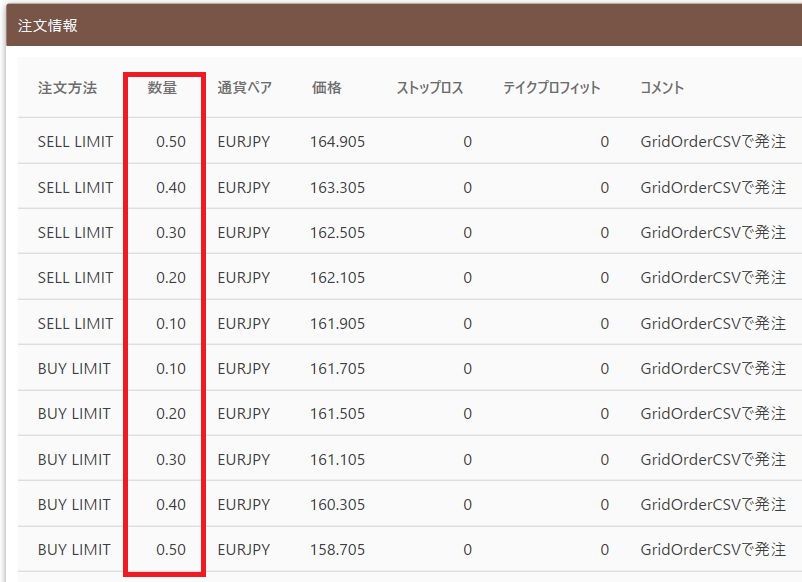Click the price value 161.105
802x582 pixels.
[x=338, y=460]
